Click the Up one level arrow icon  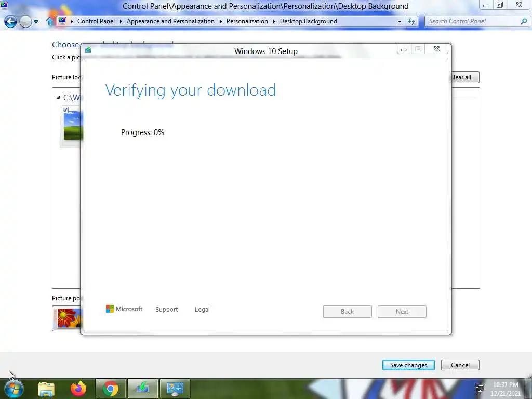[x=50, y=22]
